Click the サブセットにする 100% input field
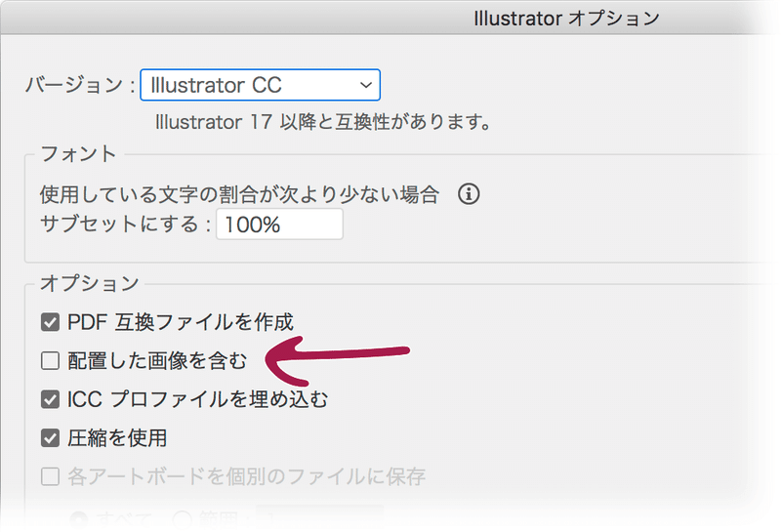This screenshot has height=532, width=781. point(279,225)
